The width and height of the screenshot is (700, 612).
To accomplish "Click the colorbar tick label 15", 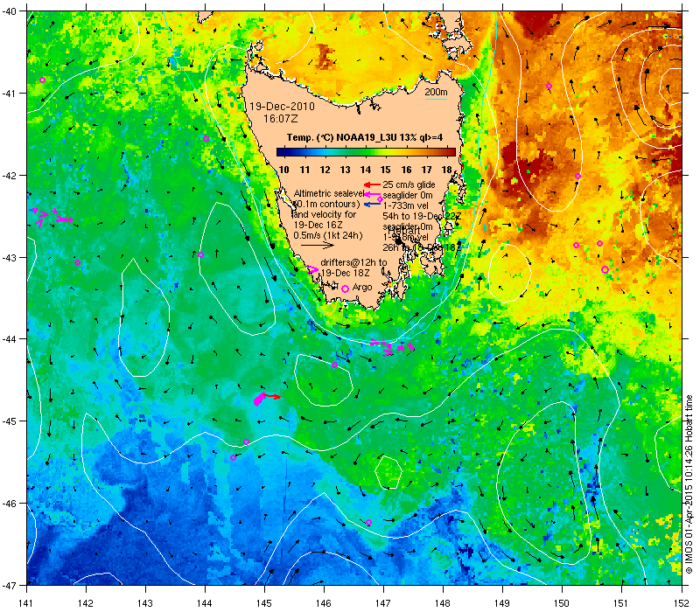I will click(385, 170).
